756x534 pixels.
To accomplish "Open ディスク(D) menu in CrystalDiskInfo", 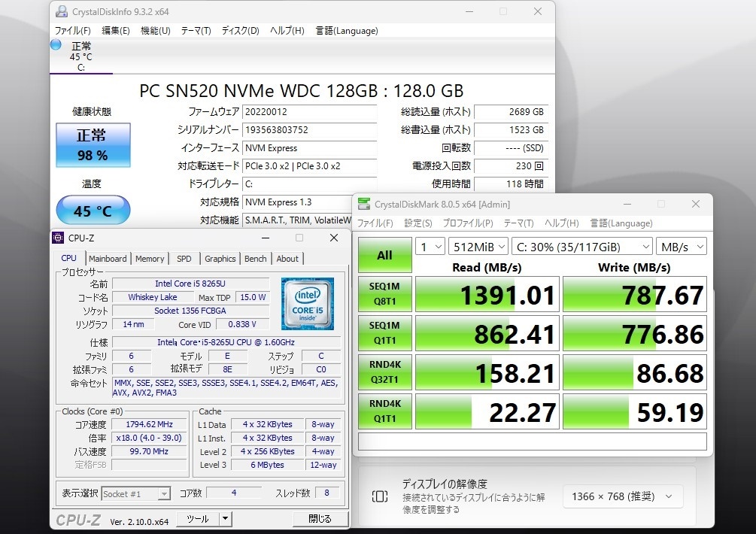I will (240, 31).
